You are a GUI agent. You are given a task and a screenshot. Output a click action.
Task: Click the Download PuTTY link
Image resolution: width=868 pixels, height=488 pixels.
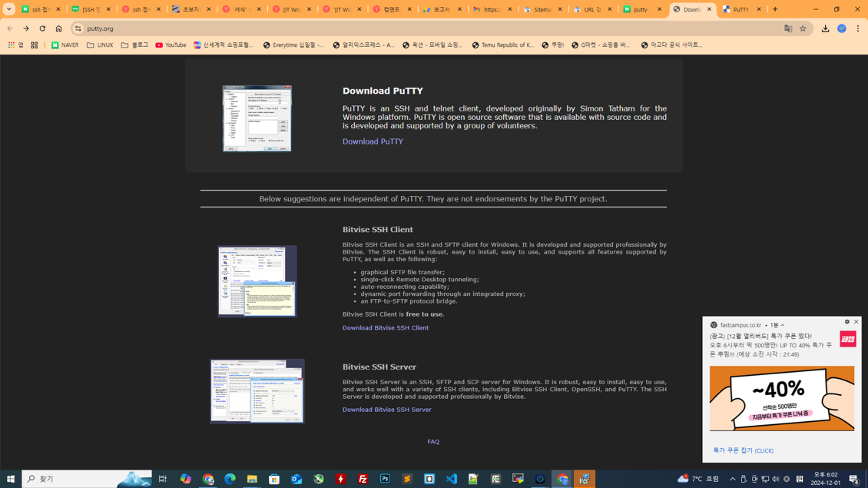[373, 141]
